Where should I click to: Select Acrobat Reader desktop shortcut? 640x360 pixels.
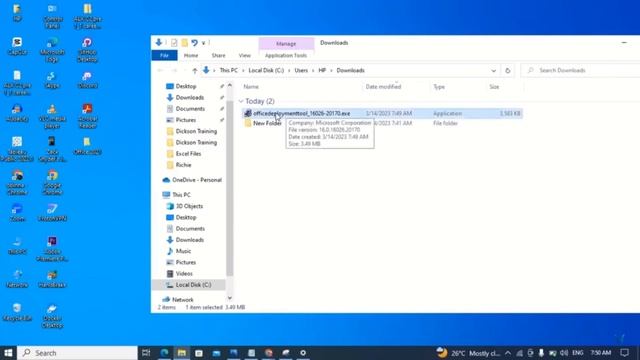(87, 116)
